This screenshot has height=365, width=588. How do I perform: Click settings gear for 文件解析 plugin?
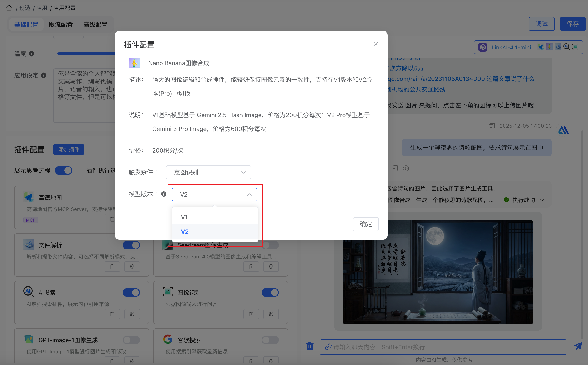(x=132, y=267)
